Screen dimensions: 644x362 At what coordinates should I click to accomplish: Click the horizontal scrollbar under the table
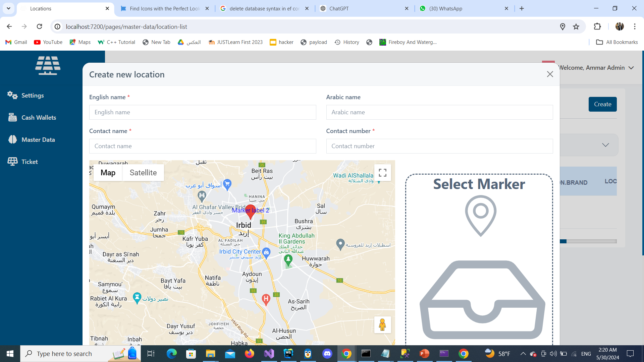coord(589,241)
